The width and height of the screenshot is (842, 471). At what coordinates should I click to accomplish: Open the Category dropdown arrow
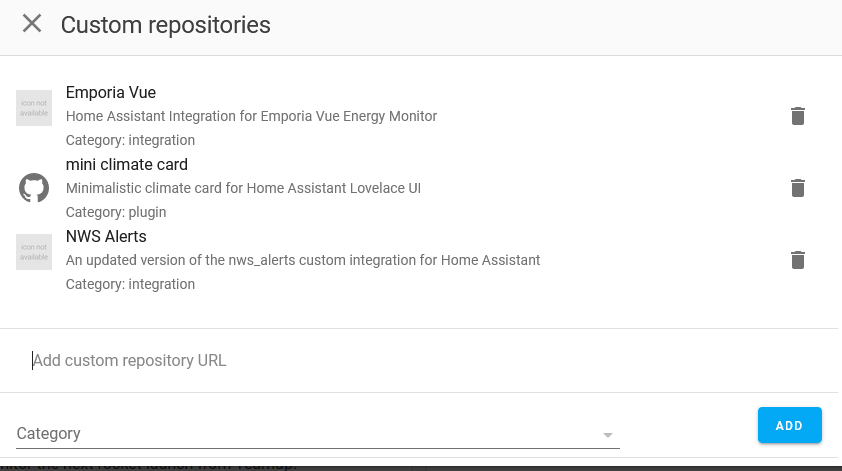607,435
